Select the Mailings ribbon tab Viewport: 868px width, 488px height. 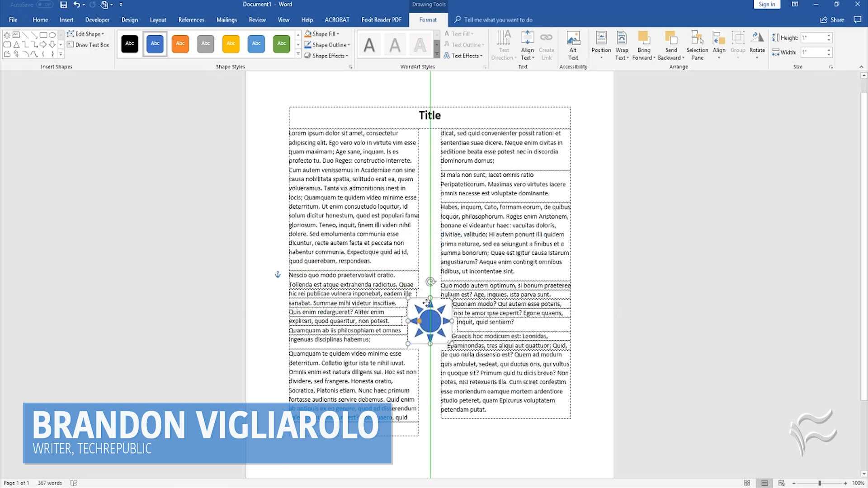[x=226, y=19]
